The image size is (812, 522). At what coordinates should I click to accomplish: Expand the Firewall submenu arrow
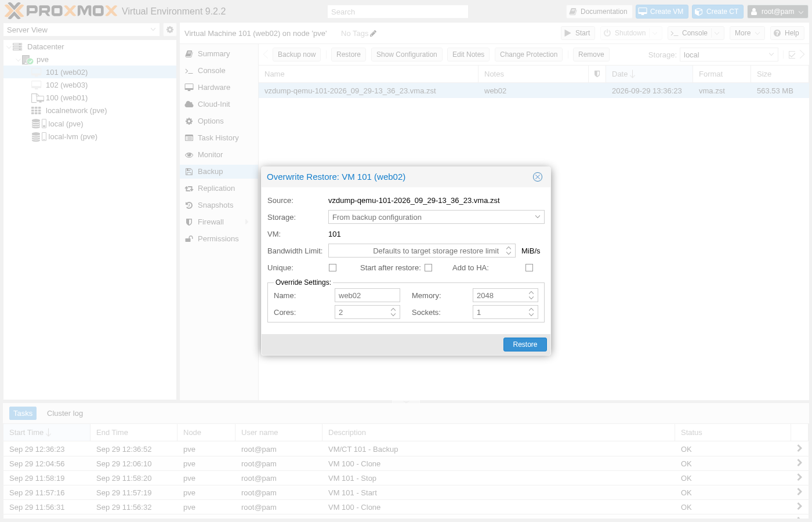tap(247, 222)
